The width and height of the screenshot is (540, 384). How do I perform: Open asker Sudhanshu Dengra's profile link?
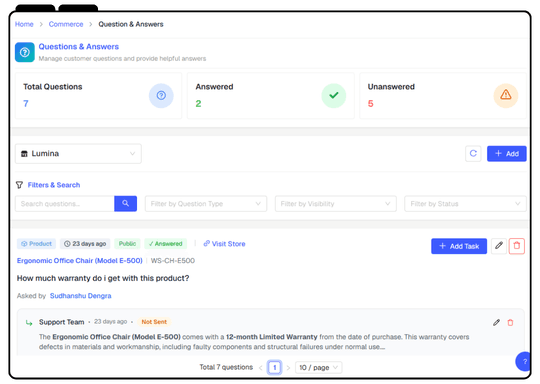[81, 296]
